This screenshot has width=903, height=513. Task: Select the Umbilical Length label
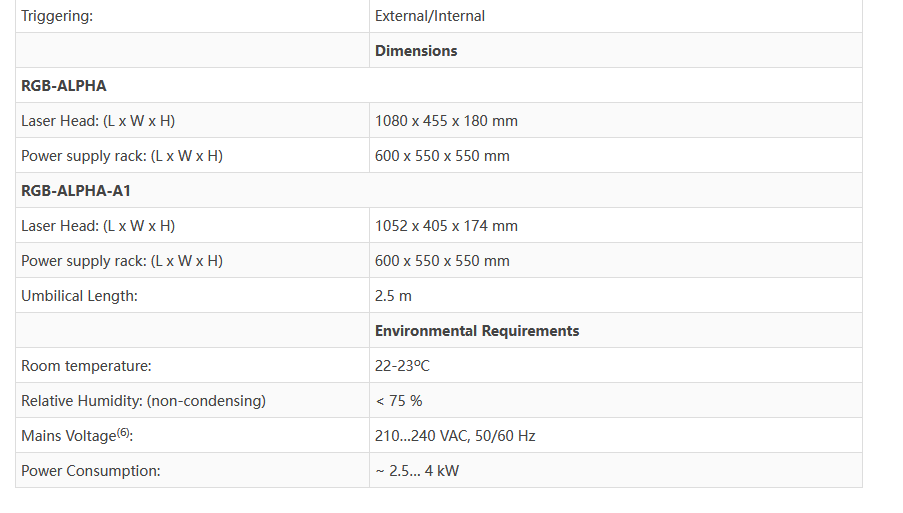[x=79, y=296]
